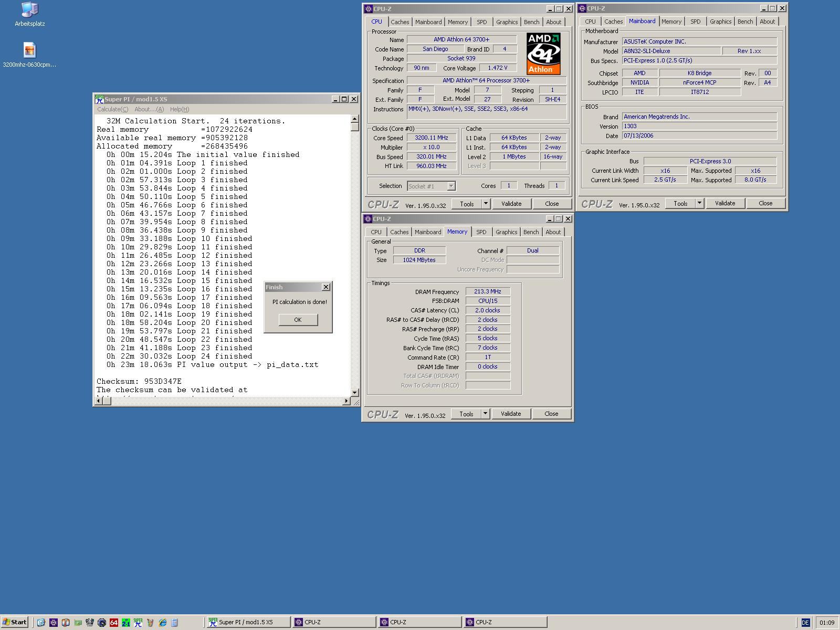Click the Close button in the Memory window
This screenshot has width=840, height=630.
click(x=551, y=414)
